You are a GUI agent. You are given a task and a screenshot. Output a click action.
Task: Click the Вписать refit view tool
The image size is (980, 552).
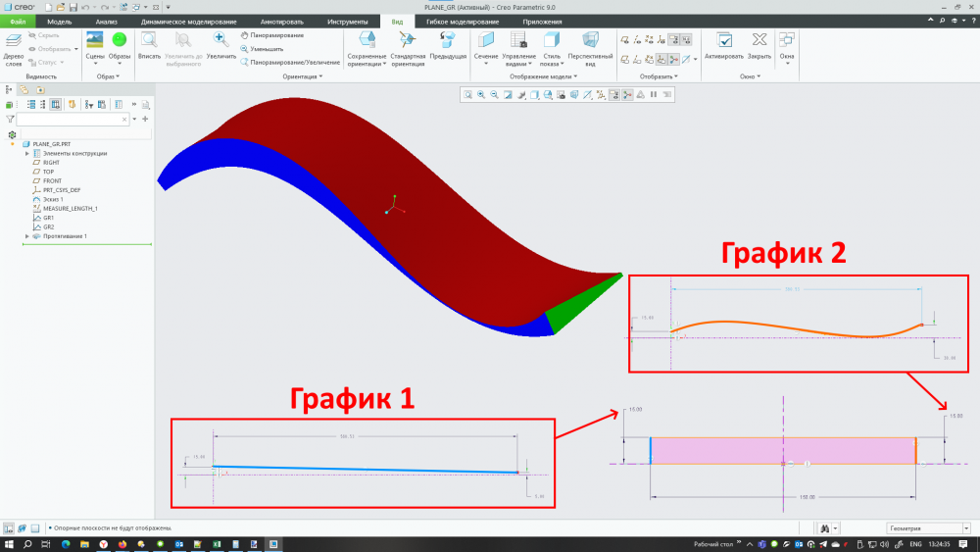point(149,47)
